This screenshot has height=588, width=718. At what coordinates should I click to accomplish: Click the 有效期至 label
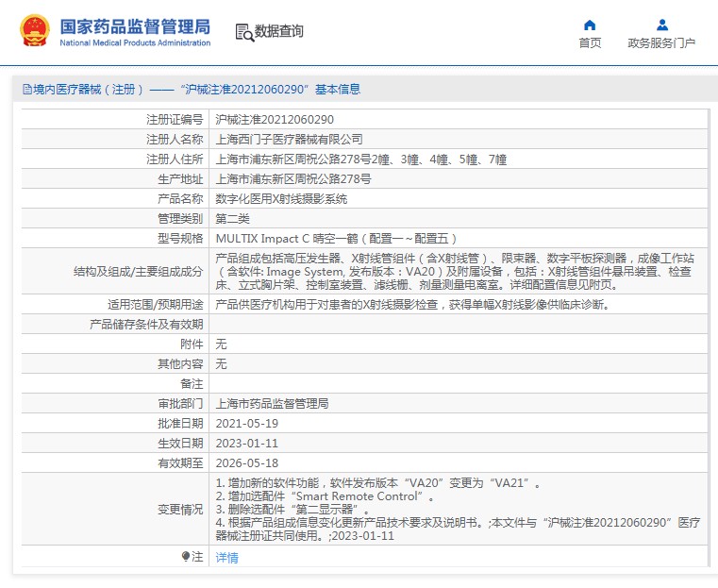coord(180,463)
